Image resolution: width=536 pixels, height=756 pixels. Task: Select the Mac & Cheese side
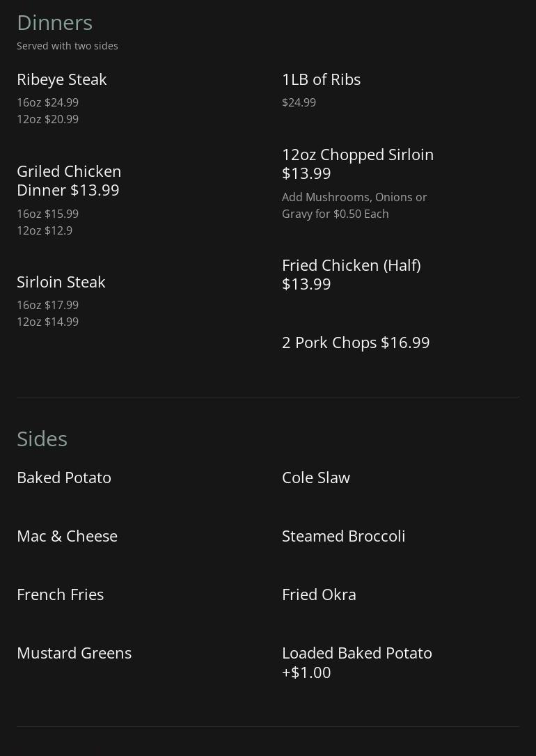point(67,536)
